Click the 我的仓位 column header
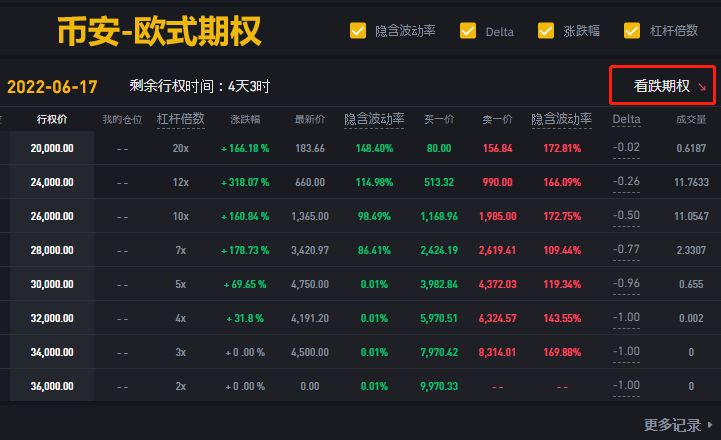The image size is (721, 440). pos(122,120)
